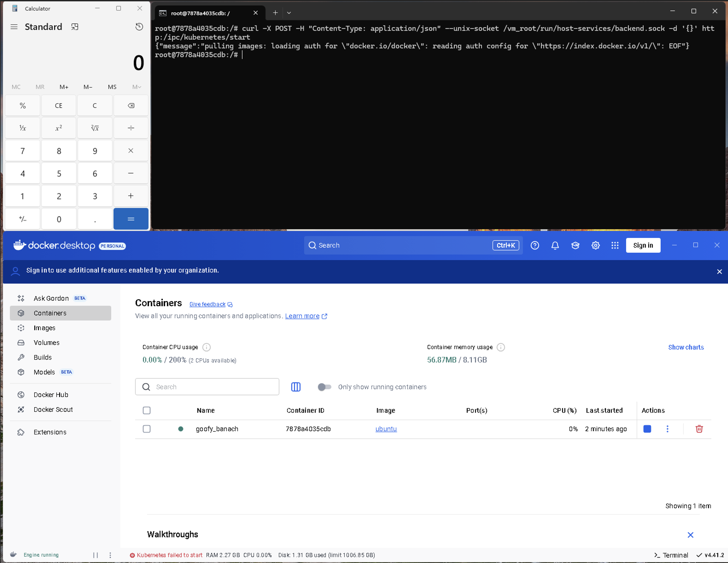Image resolution: width=728 pixels, height=563 pixels.
Task: Open the Volumes sidebar section
Action: (46, 342)
